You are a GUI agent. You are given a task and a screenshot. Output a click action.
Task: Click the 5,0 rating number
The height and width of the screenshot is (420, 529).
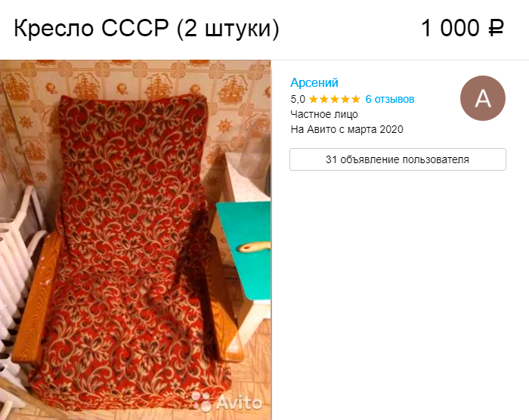298,99
